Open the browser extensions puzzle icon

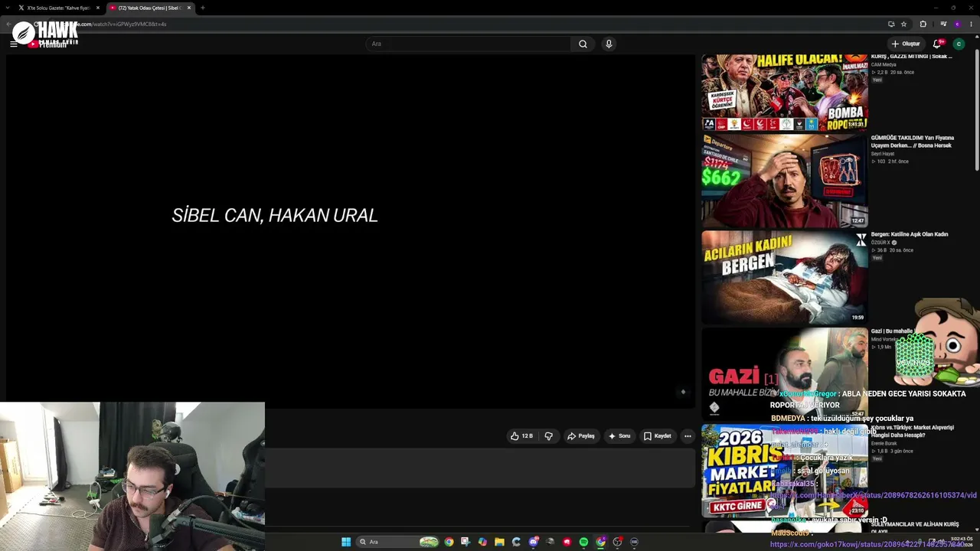[923, 24]
